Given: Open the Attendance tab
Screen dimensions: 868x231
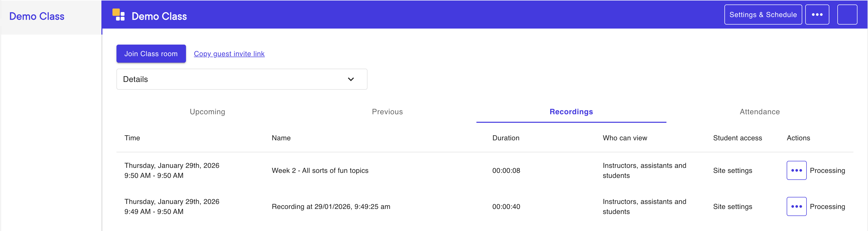Looking at the screenshot, I should 760,112.
